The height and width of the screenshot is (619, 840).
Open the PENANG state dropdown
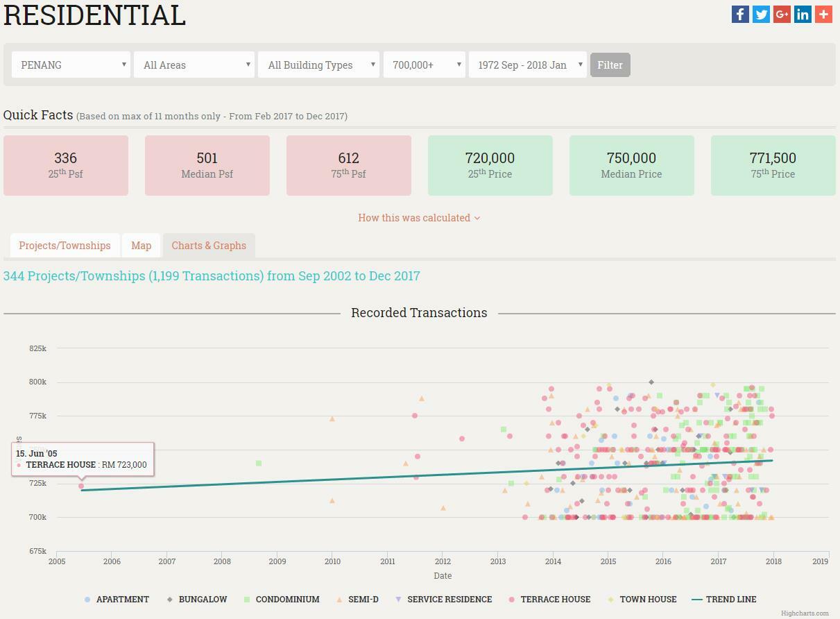71,65
